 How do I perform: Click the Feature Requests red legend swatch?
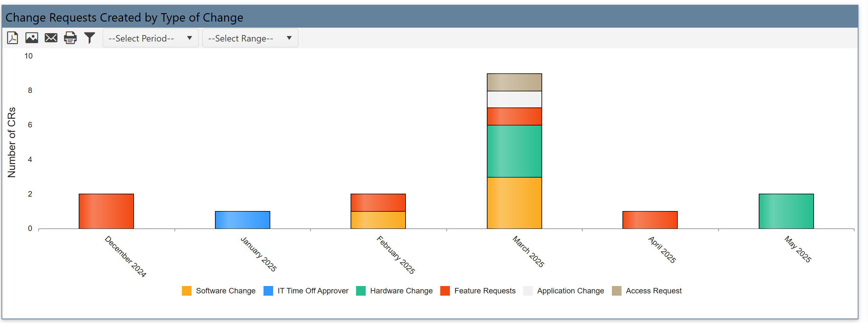(445, 291)
